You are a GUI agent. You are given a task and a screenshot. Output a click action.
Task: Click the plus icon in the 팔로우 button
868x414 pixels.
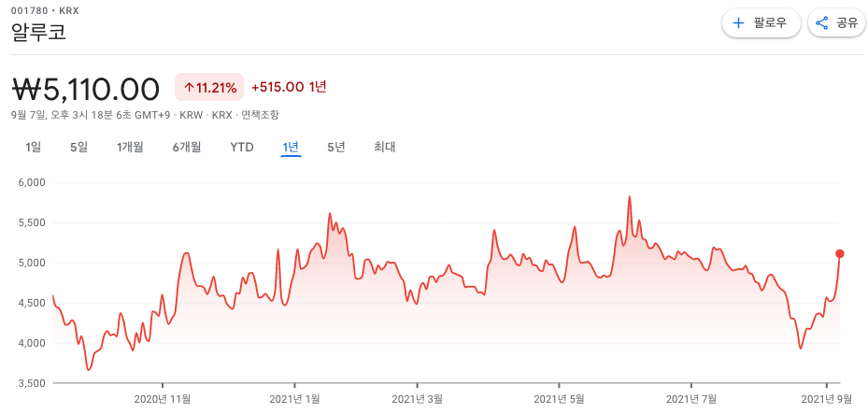click(x=738, y=23)
